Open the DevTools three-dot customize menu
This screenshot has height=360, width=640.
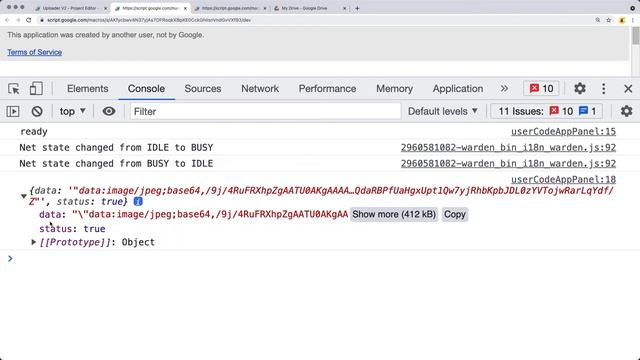[604, 89]
